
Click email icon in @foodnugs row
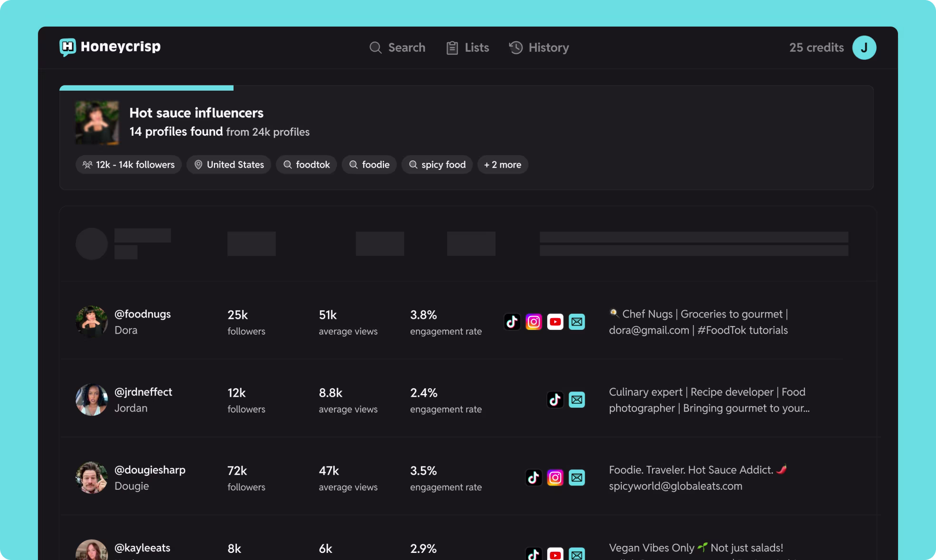577,322
